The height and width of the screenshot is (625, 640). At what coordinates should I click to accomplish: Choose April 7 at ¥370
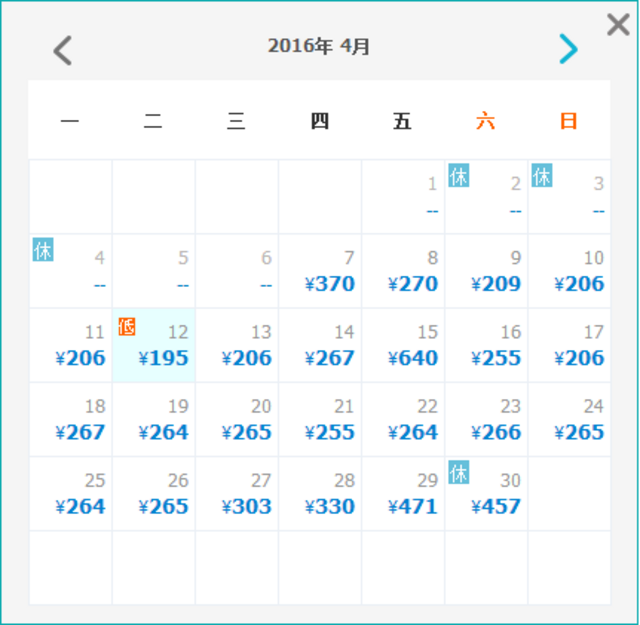click(x=320, y=272)
